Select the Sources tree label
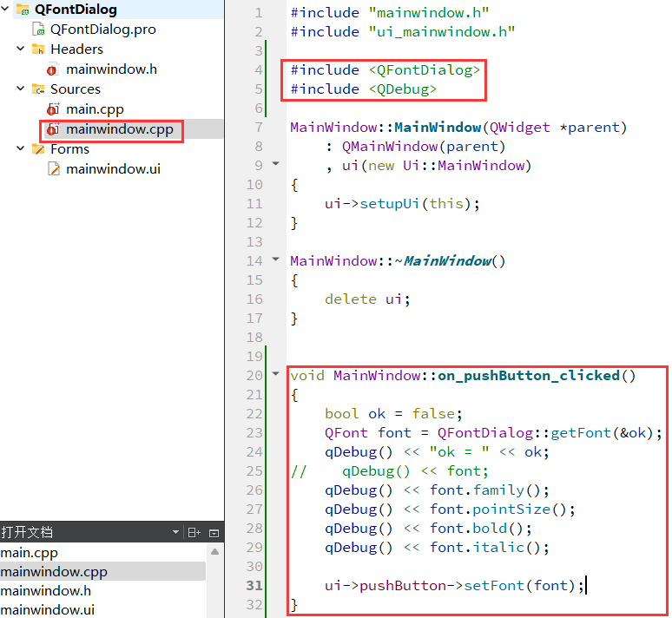672x618 pixels. pos(76,89)
